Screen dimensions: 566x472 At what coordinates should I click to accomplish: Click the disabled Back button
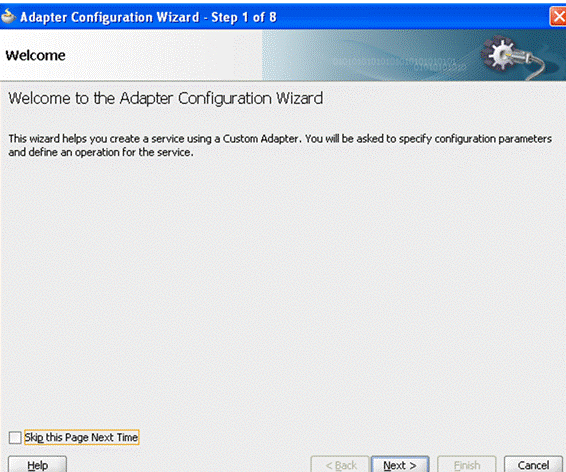tap(340, 465)
